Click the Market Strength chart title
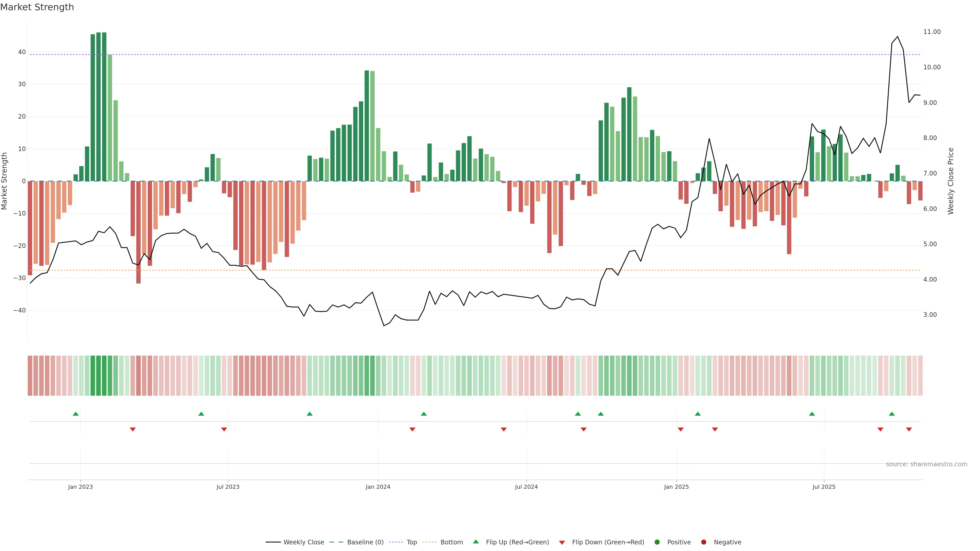 pos(37,7)
